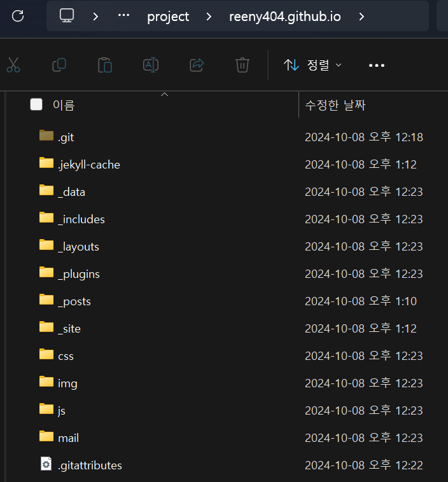This screenshot has height=482, width=448.
Task: Click the img folder name
Action: pyautogui.click(x=67, y=383)
